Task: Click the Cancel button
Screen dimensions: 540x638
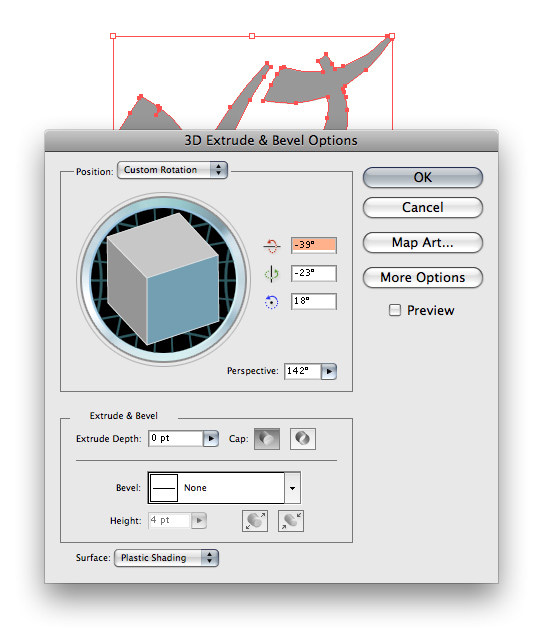Action: [x=423, y=208]
